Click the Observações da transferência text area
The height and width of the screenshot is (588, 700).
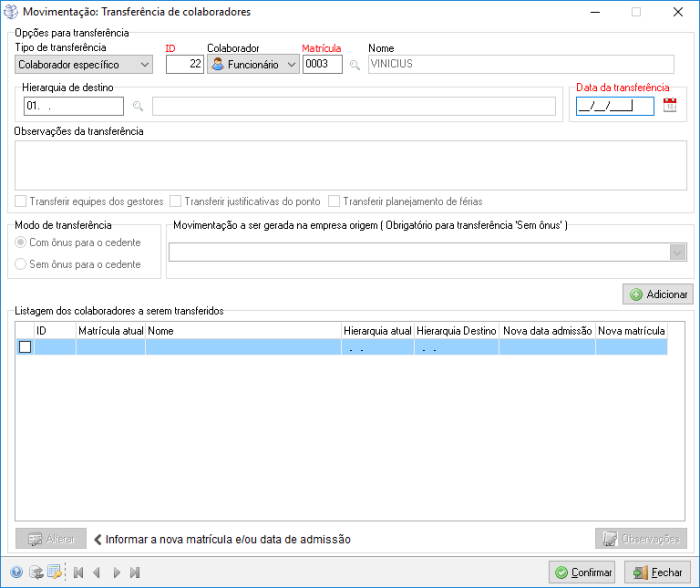[350, 164]
